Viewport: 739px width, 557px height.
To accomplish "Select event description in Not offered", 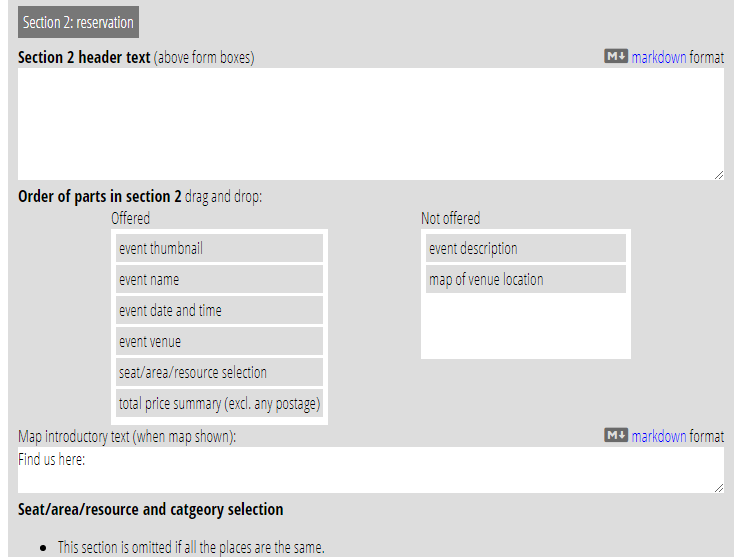I will point(526,248).
